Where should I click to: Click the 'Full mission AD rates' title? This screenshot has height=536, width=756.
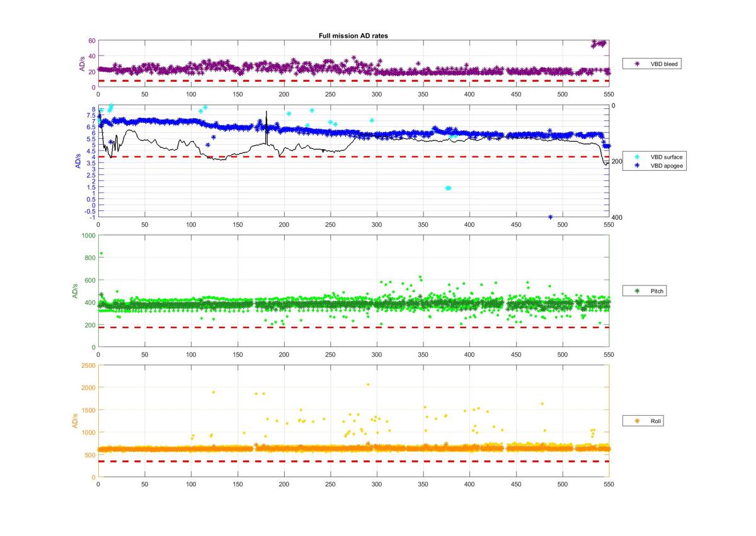(x=353, y=36)
